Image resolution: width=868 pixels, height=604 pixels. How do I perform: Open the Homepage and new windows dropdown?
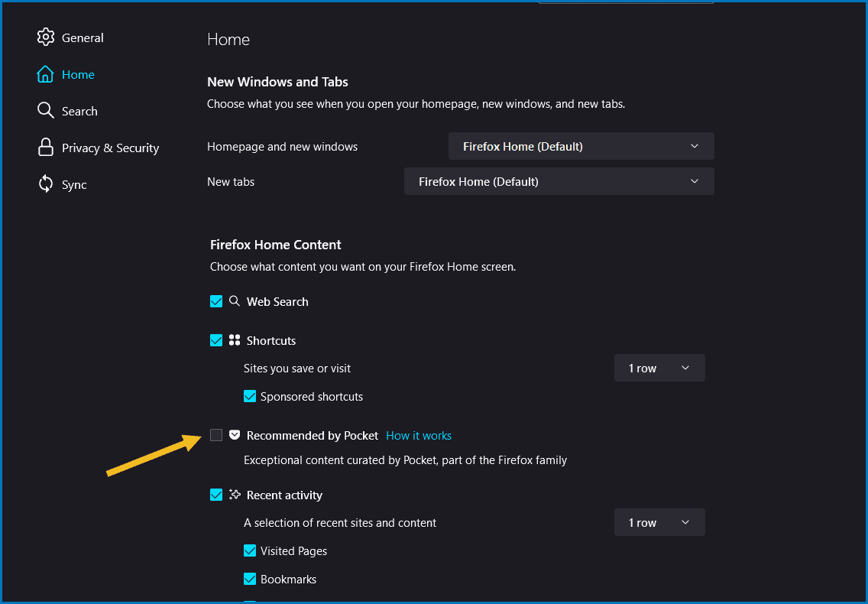(581, 146)
